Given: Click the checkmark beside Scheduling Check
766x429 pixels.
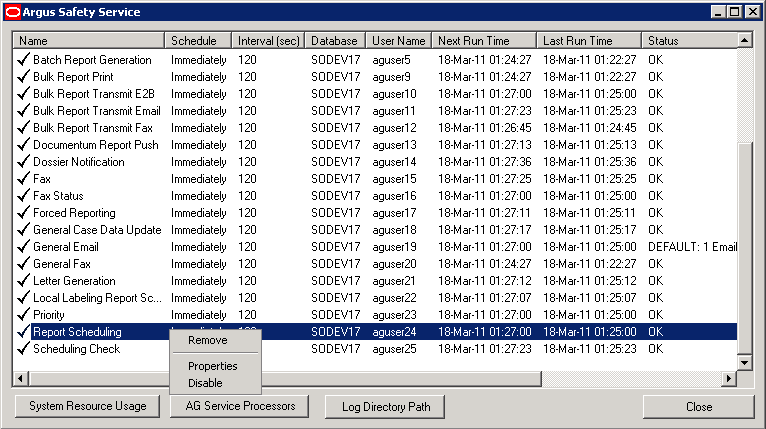Looking at the screenshot, I should [23, 349].
